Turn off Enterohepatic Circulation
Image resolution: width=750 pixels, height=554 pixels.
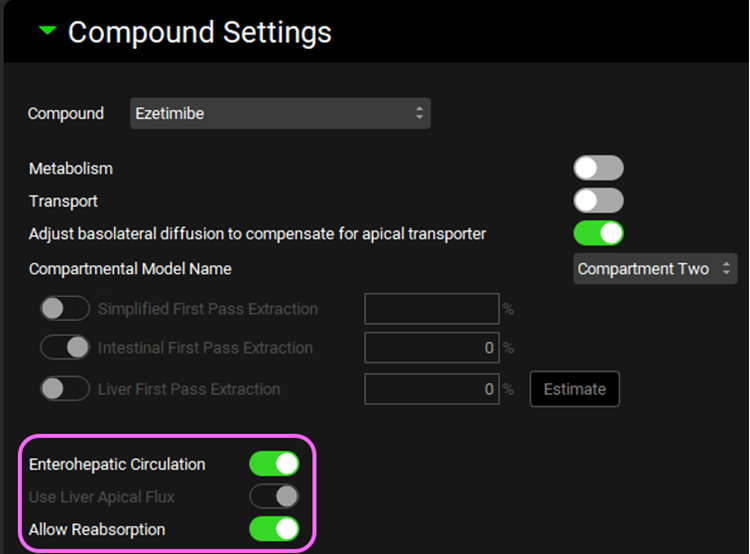point(274,464)
